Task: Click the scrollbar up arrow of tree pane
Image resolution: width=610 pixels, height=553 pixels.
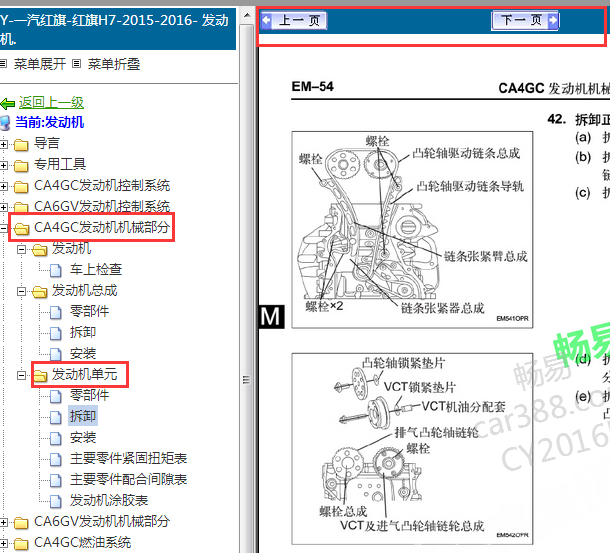Action: click(x=247, y=16)
